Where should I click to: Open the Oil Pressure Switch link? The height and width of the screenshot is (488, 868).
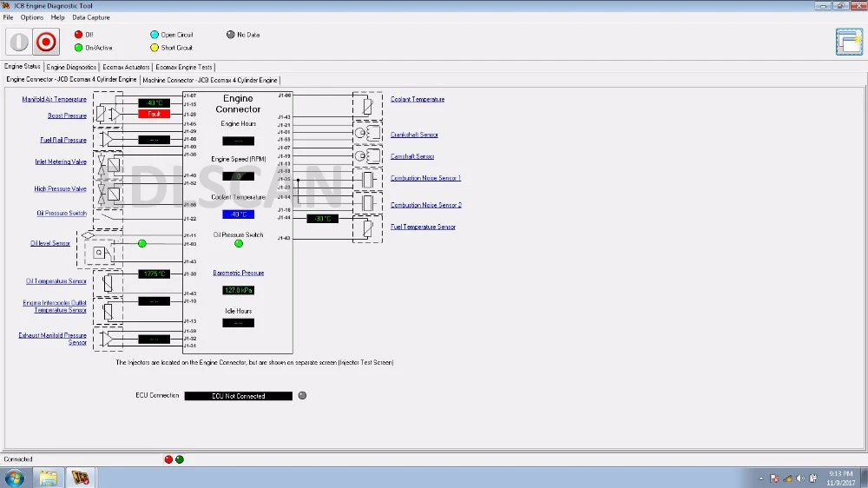coord(62,214)
